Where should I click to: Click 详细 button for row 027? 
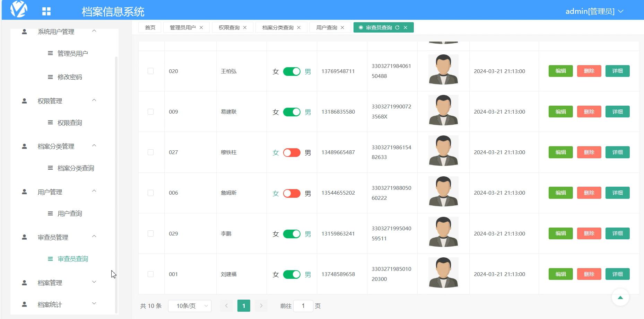pyautogui.click(x=617, y=152)
